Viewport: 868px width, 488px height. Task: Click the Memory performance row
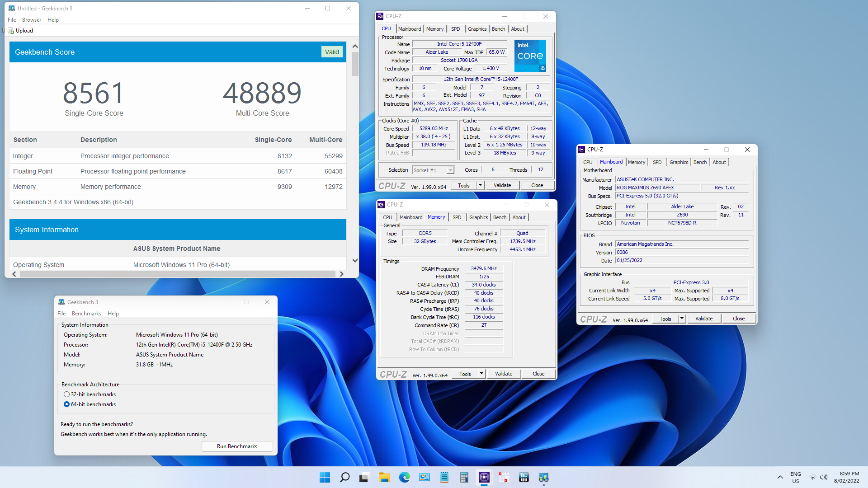(x=178, y=187)
